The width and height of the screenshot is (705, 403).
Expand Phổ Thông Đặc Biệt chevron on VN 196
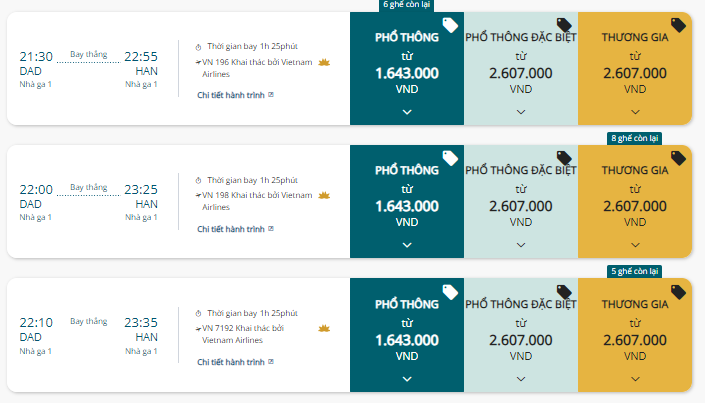click(521, 112)
